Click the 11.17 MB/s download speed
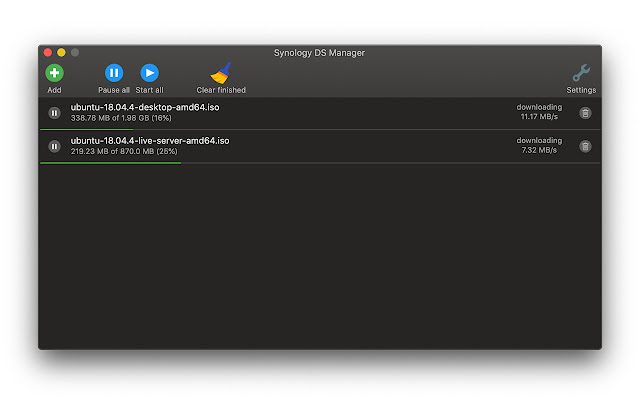Image resolution: width=640 pixels, height=400 pixels. [x=539, y=117]
